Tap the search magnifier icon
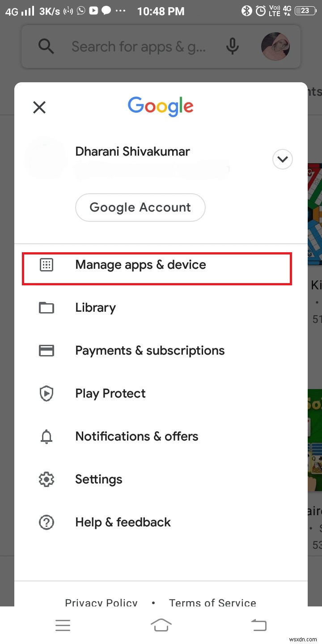This screenshot has height=644, width=322. pos(46,46)
